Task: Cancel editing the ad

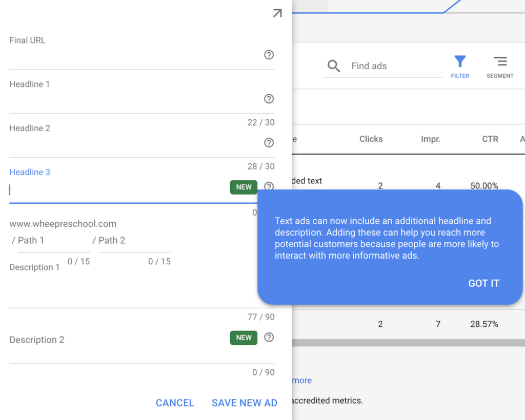Action: point(175,403)
